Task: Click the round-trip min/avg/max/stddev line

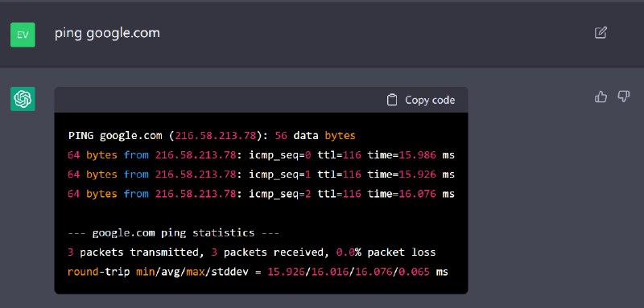Action: [258, 272]
